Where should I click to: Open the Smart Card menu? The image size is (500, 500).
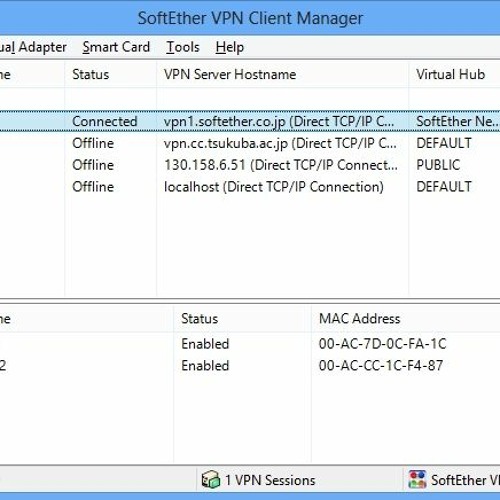pyautogui.click(x=116, y=47)
